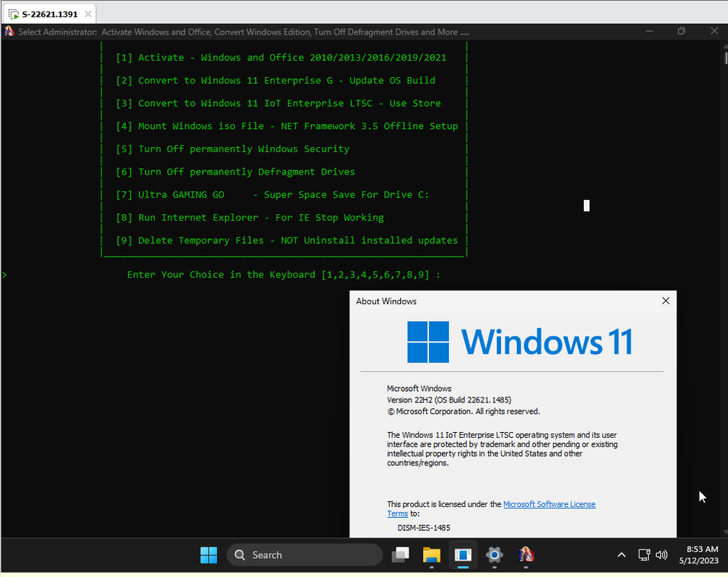Open Task View from the taskbar
728x577 pixels.
(x=400, y=555)
